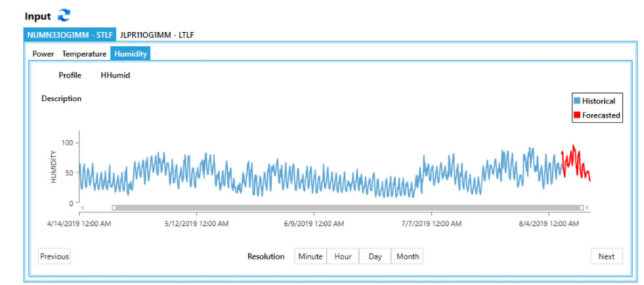Click the red forecasted line in chart
The width and height of the screenshot is (644, 285).
click(574, 155)
